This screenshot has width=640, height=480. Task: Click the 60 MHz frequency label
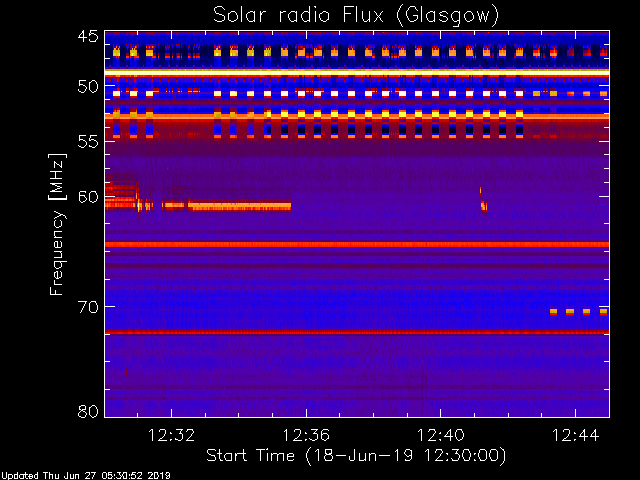click(x=88, y=197)
